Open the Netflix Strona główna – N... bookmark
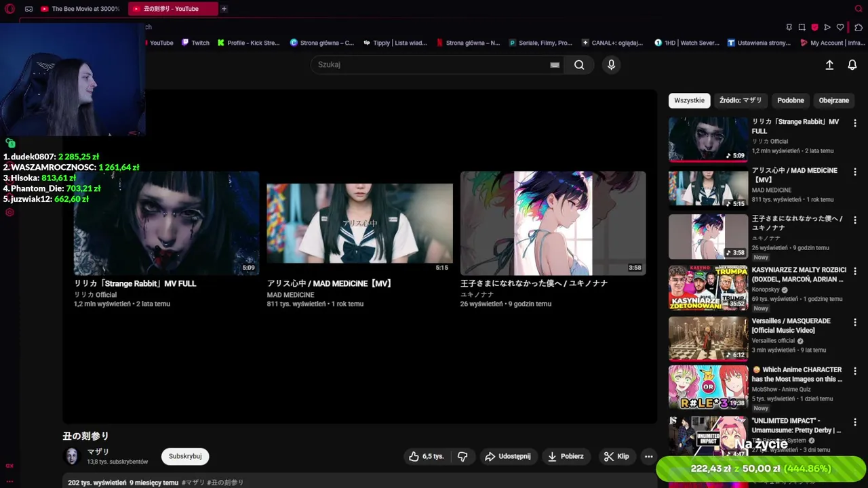The height and width of the screenshot is (488, 868). tap(468, 43)
